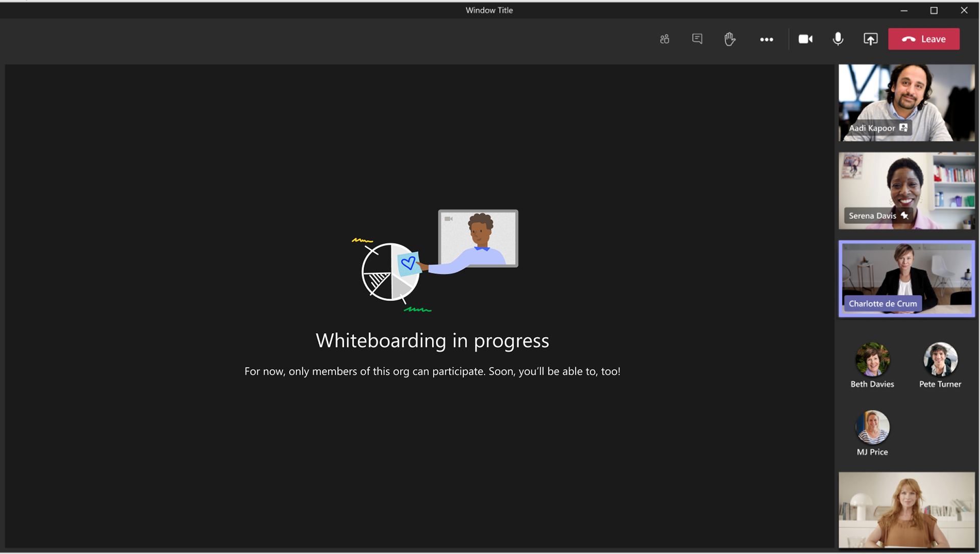Maximize the meeting window
The image size is (980, 554).
[934, 10]
